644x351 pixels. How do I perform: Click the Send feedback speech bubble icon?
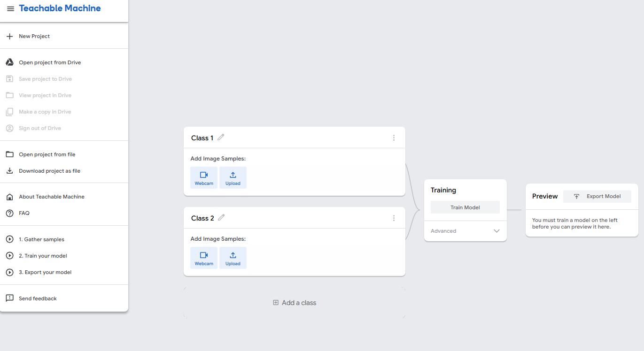9,298
